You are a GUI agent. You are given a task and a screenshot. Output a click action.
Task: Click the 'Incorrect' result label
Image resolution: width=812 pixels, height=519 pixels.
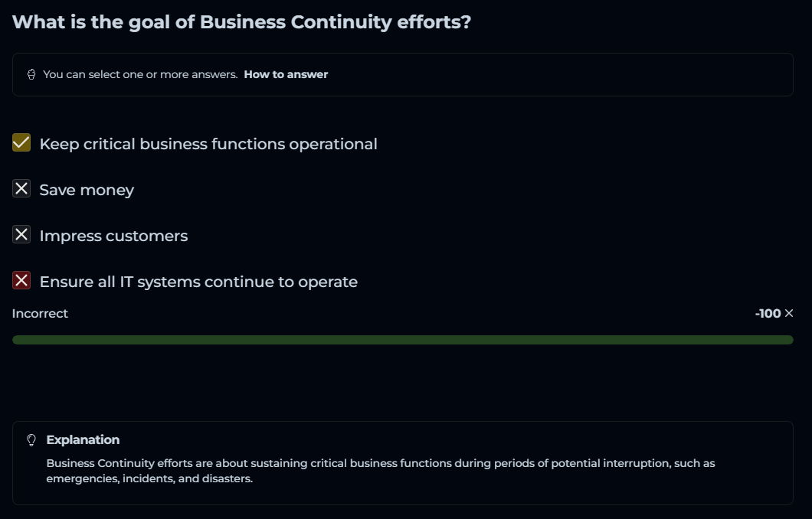pos(40,313)
